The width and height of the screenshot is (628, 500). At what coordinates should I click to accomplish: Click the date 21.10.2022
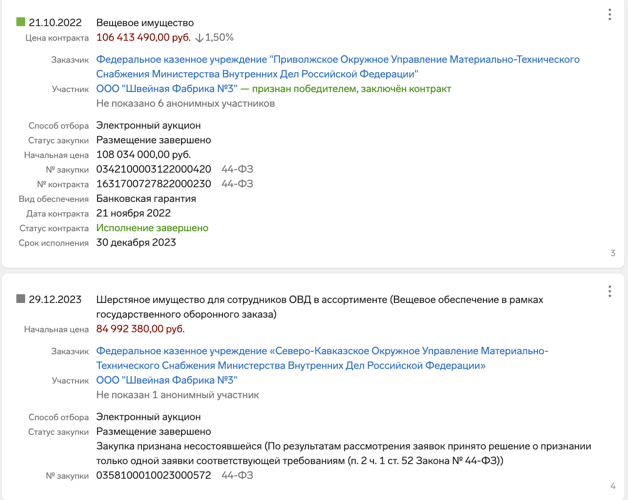[55, 22]
